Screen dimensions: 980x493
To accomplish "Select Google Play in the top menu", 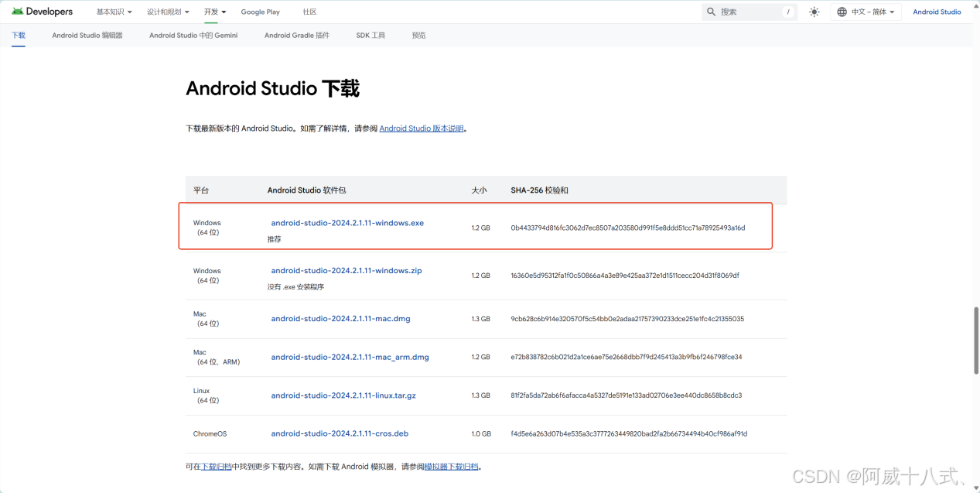I will (260, 12).
